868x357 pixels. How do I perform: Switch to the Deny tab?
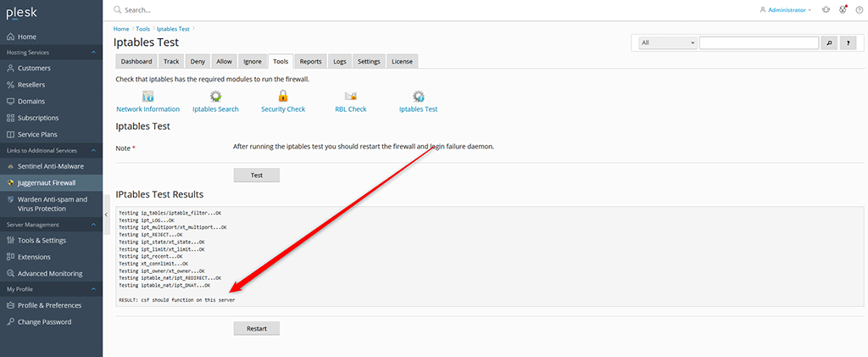(x=198, y=61)
